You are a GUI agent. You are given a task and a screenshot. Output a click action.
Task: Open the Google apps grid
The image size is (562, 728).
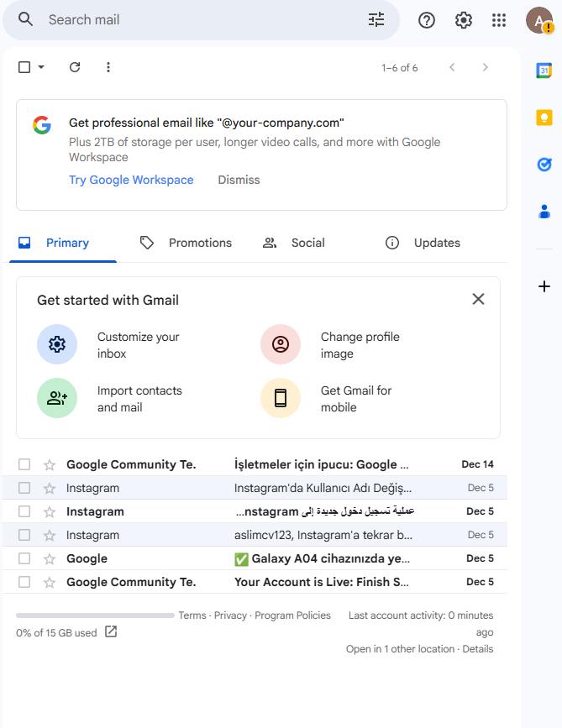click(x=499, y=20)
